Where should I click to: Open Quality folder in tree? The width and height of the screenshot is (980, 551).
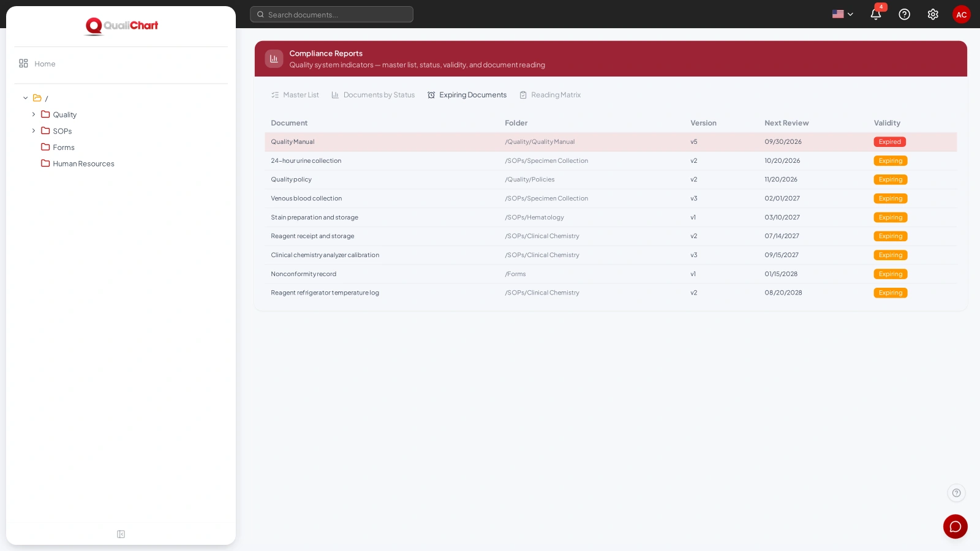pyautogui.click(x=64, y=114)
